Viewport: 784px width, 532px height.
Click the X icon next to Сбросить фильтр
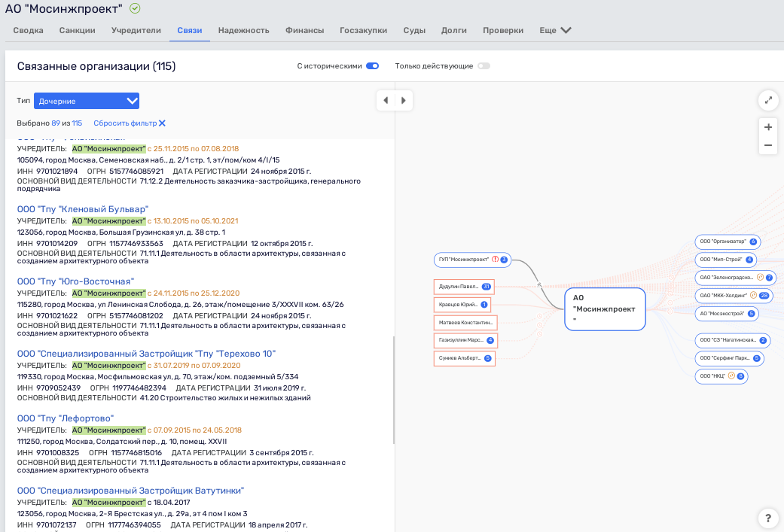(x=162, y=123)
